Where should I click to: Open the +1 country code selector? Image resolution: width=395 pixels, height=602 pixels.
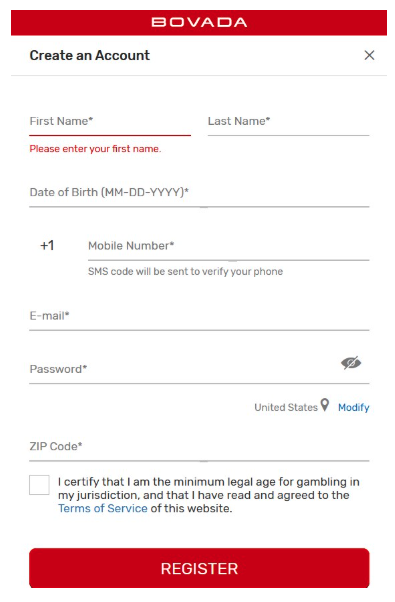47,245
